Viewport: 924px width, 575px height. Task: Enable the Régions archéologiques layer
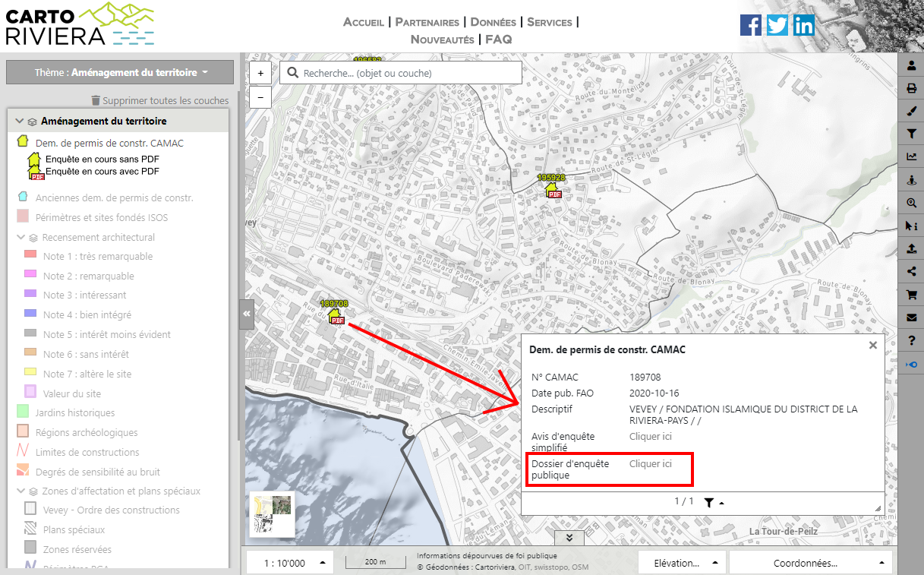point(23,432)
